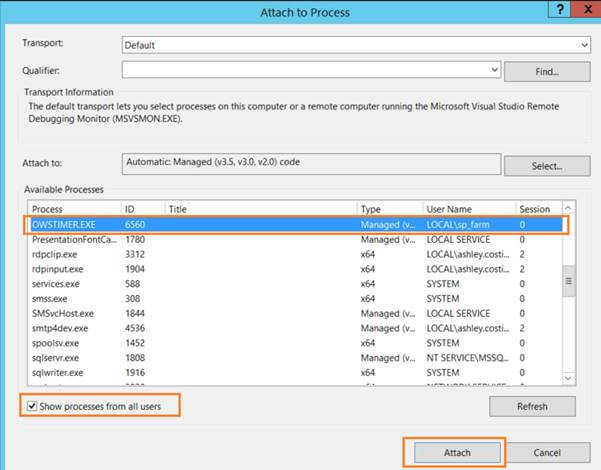Select the rdpclip.exe process

tap(295, 254)
